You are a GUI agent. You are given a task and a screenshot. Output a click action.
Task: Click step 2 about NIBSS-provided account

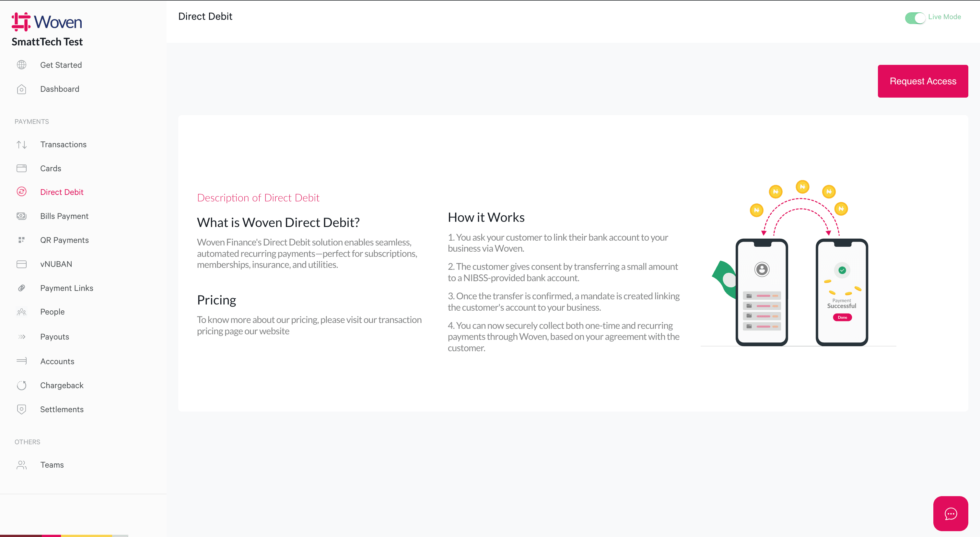[563, 272]
